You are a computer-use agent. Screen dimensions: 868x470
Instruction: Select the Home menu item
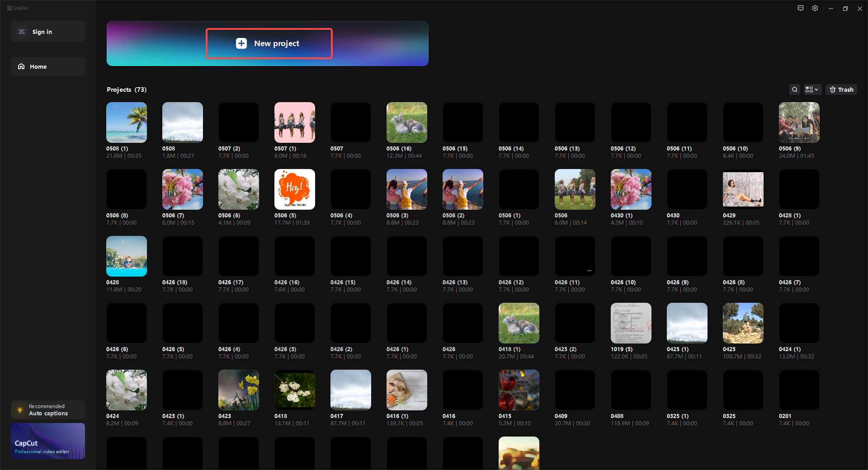coord(47,66)
